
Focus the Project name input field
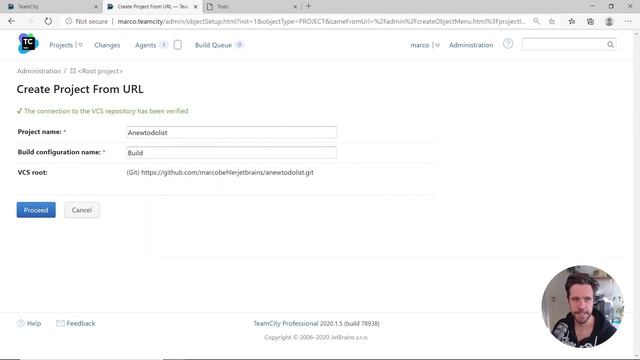231,132
